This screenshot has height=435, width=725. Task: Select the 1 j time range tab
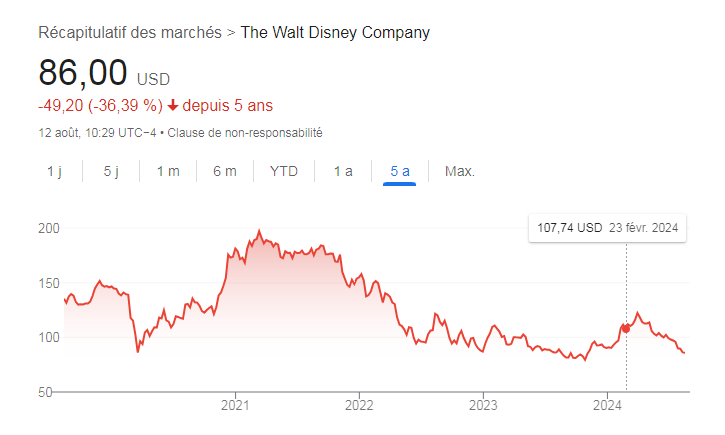(54, 171)
